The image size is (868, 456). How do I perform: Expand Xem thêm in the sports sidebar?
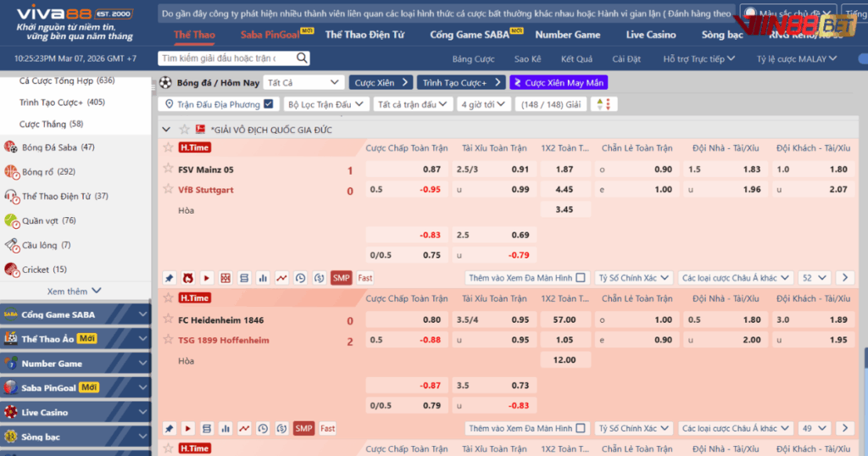coord(74,291)
